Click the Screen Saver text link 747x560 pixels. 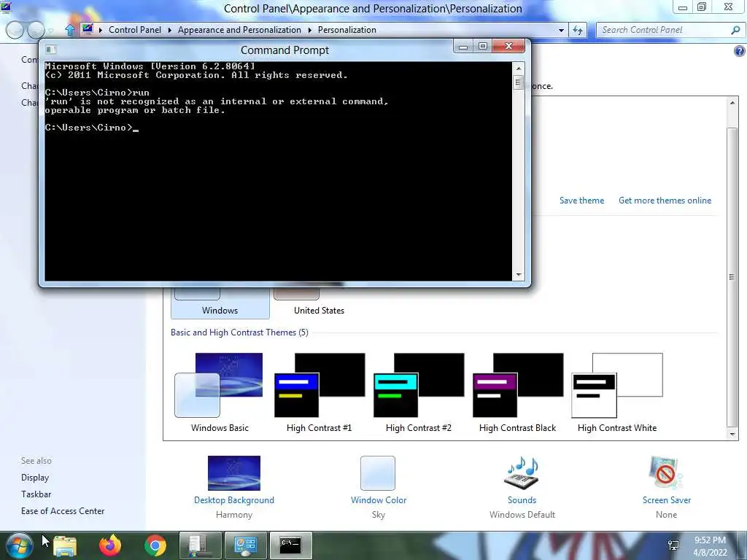click(666, 500)
